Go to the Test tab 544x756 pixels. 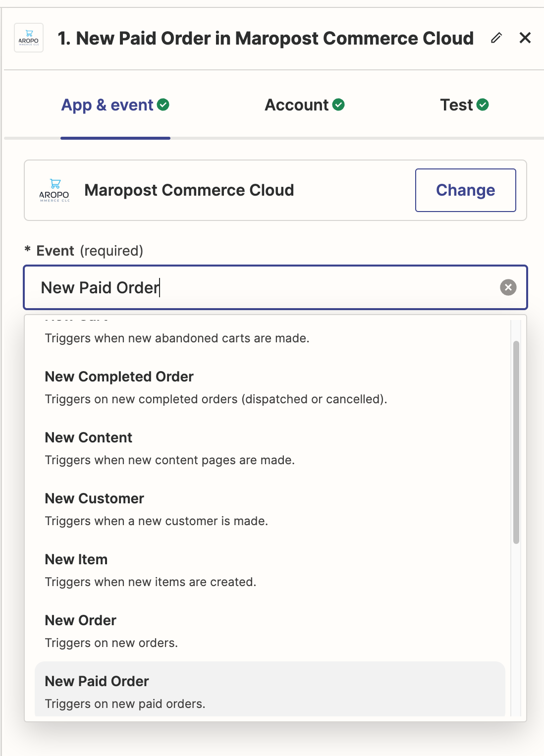tap(465, 105)
